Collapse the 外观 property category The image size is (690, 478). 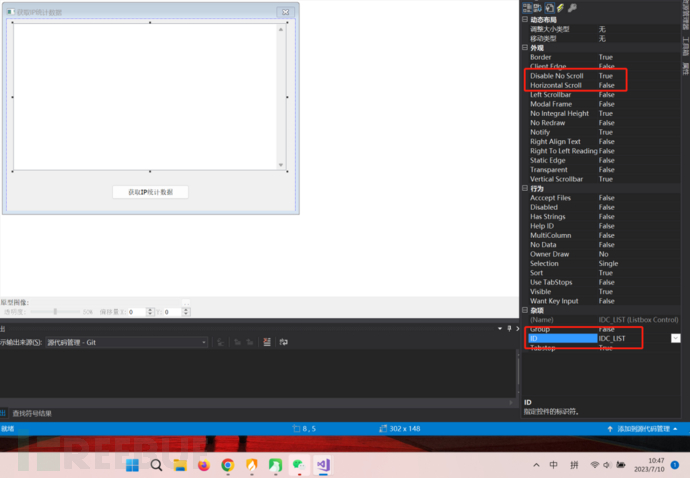525,48
